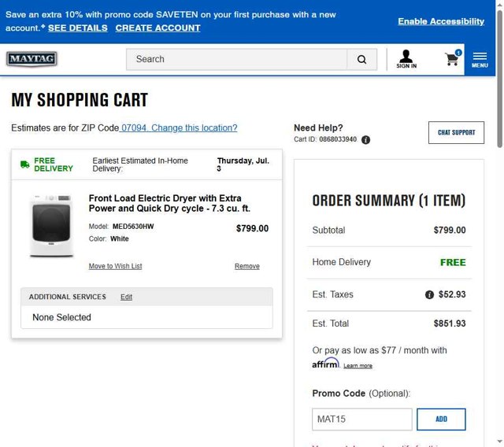Click the search magnifier icon
The width and height of the screenshot is (504, 447).
click(362, 59)
